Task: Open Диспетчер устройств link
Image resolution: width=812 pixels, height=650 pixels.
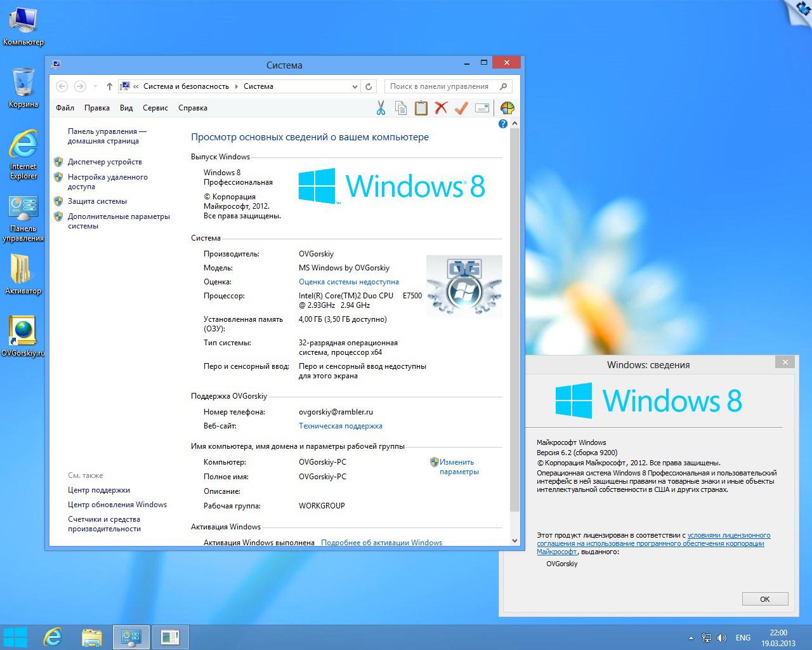Action: tap(105, 162)
